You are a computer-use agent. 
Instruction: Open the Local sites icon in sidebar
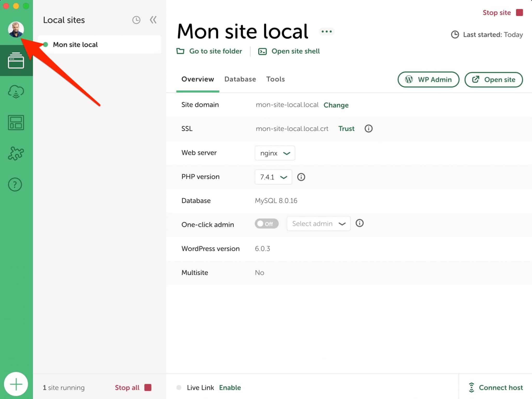pos(16,61)
